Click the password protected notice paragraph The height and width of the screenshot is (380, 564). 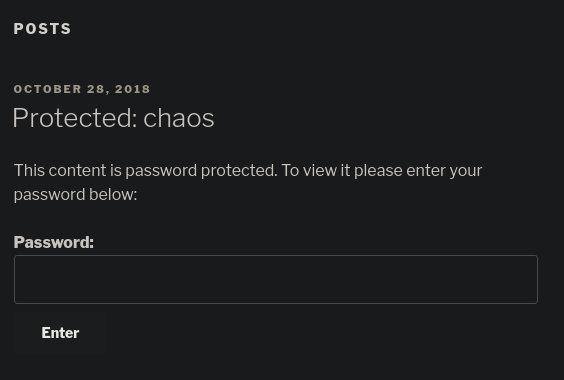248,182
